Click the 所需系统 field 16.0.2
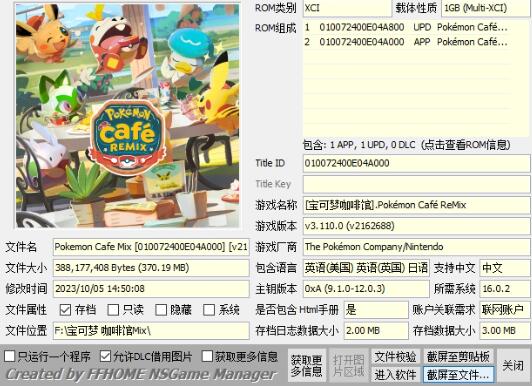This screenshot has width=532, height=386. tap(505, 289)
